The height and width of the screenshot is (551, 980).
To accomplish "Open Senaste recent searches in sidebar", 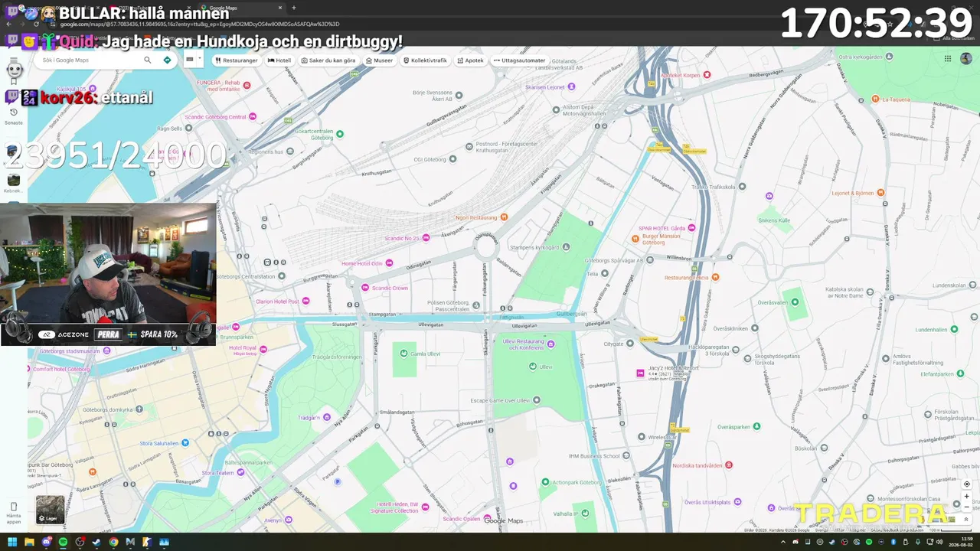I will tap(13, 116).
